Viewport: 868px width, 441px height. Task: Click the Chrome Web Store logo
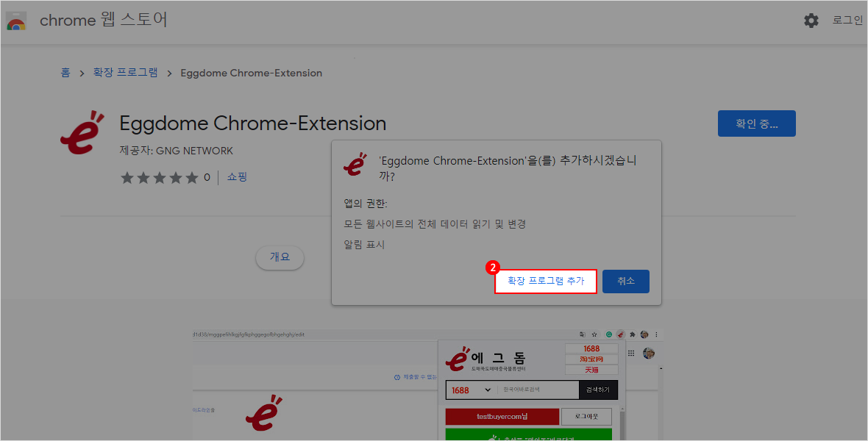pos(16,21)
